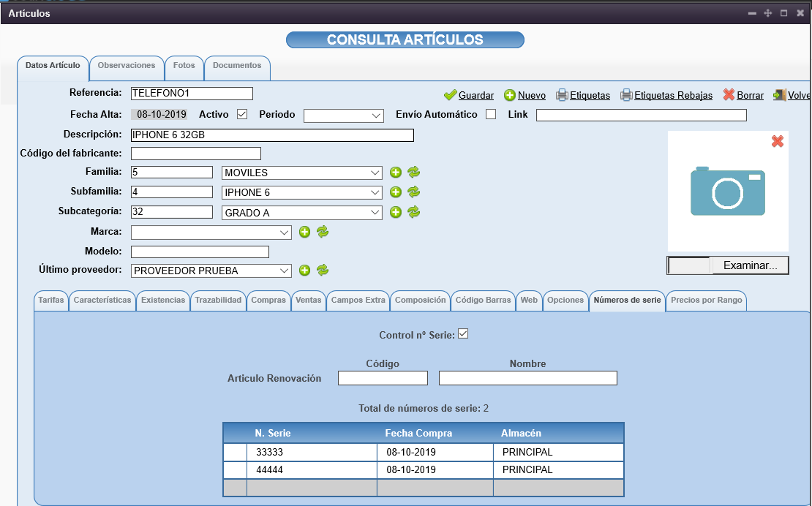Open the Trazabilidad tab

coord(218,301)
